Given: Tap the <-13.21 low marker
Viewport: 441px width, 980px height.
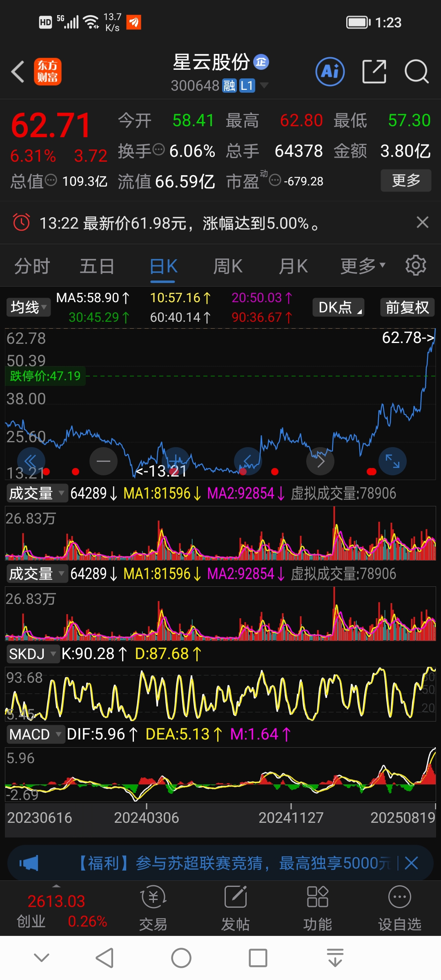Looking at the screenshot, I should point(161,471).
